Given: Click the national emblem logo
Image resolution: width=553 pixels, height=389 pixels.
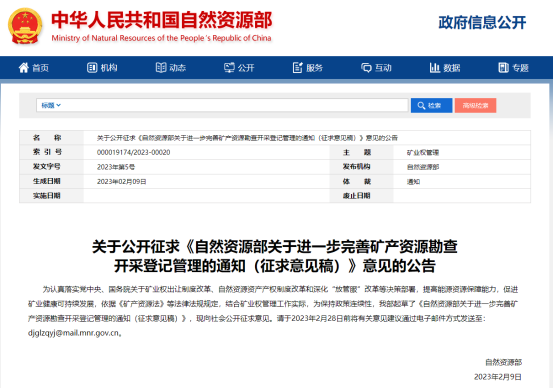Looking at the screenshot, I should [x=25, y=26].
